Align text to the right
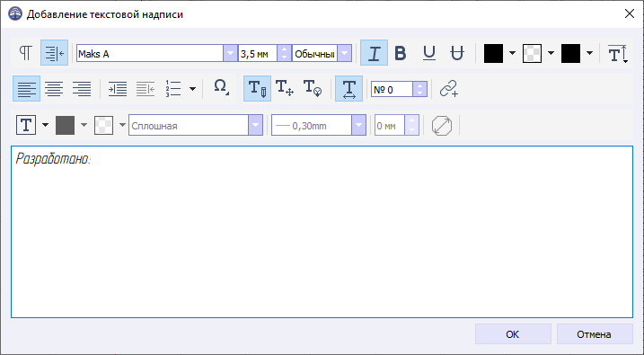The image size is (644, 355). pyautogui.click(x=82, y=88)
